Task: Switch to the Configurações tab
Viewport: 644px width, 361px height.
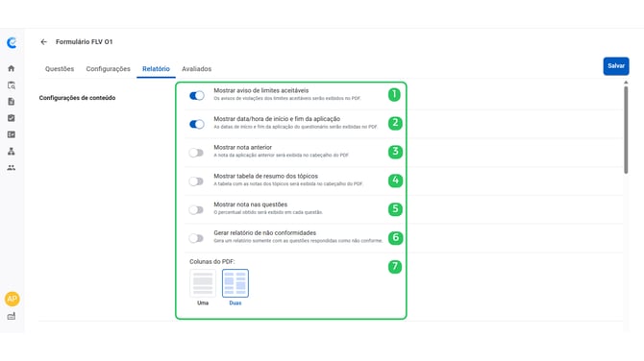Action: 108,69
